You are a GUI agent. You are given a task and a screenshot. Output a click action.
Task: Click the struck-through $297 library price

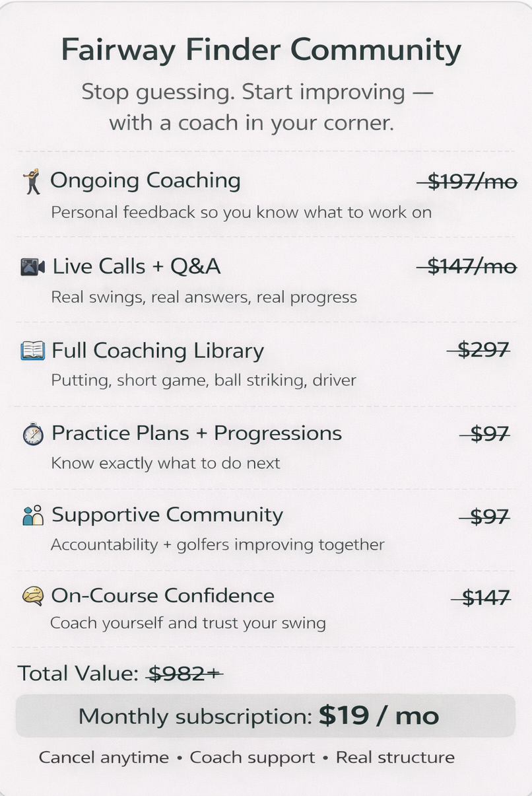click(480, 350)
